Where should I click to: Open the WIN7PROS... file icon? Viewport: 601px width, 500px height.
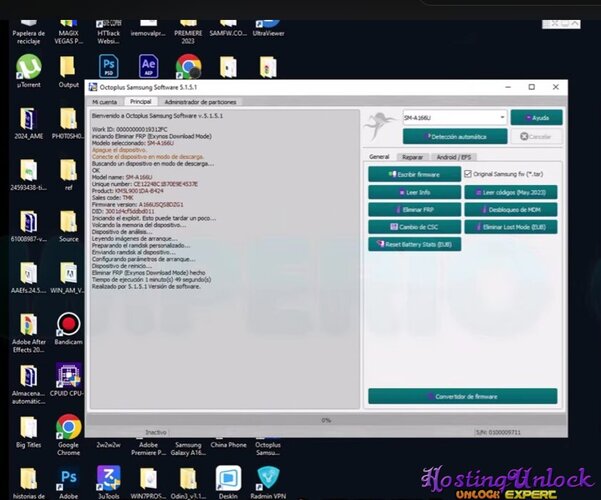[x=148, y=482]
